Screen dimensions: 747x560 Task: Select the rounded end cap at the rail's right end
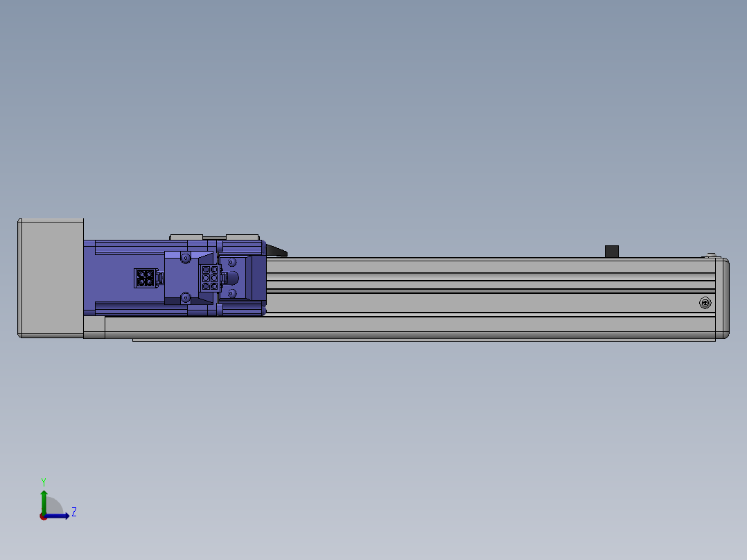pos(722,298)
